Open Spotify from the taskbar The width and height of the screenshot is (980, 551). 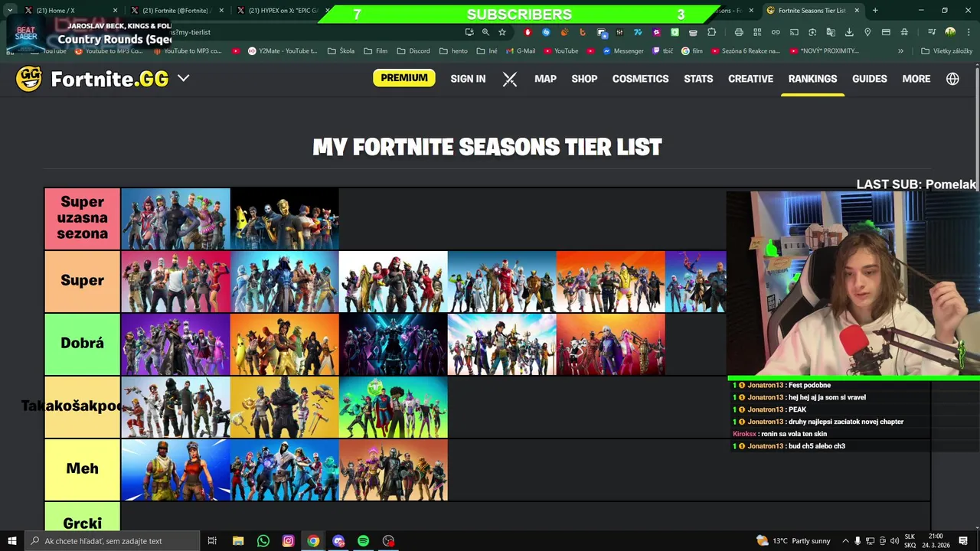[363, 541]
